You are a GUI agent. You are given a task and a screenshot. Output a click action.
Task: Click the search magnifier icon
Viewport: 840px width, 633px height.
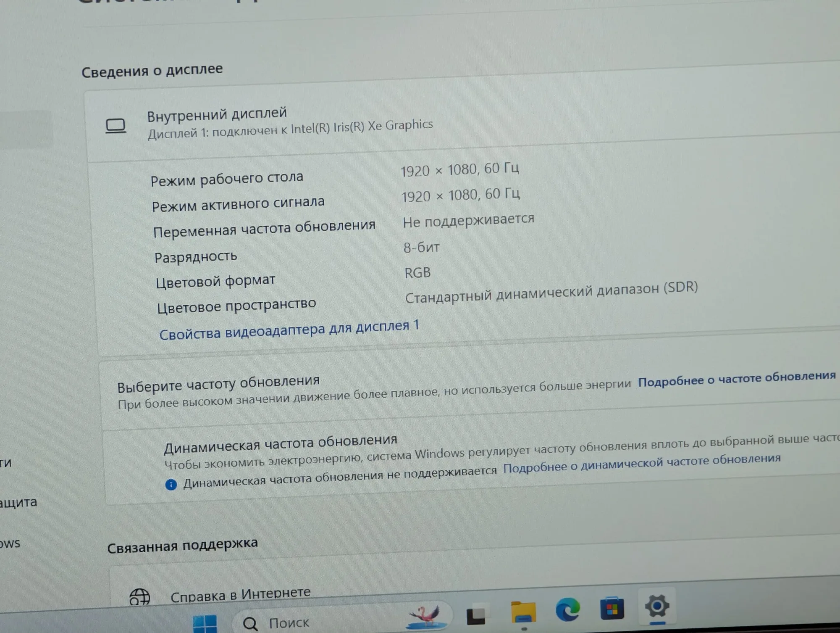point(250,624)
